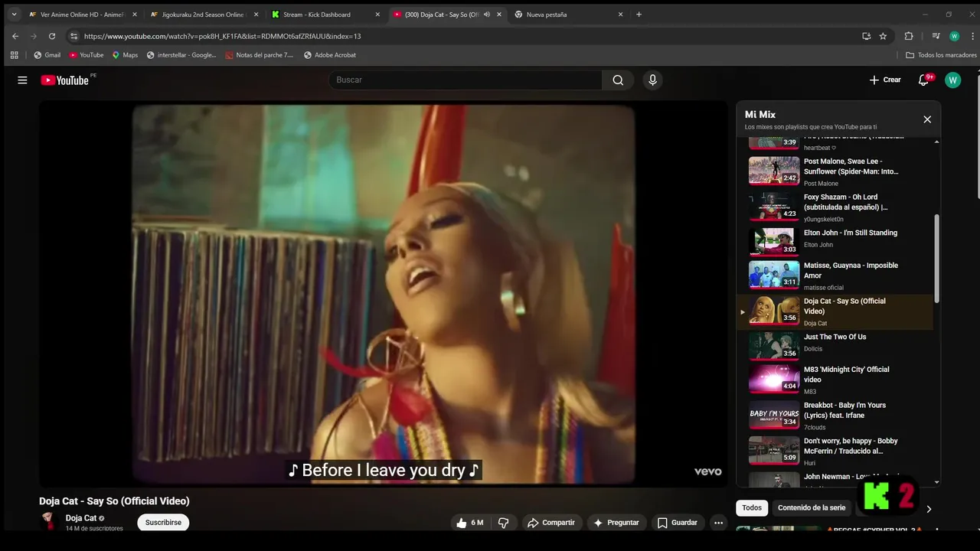Click the vevo logo on the video
The image size is (980, 551).
(x=707, y=471)
